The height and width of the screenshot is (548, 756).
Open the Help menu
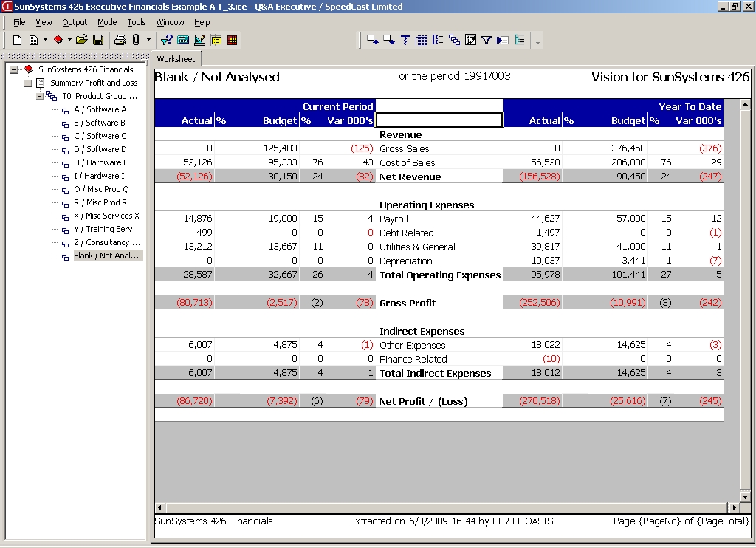(202, 22)
